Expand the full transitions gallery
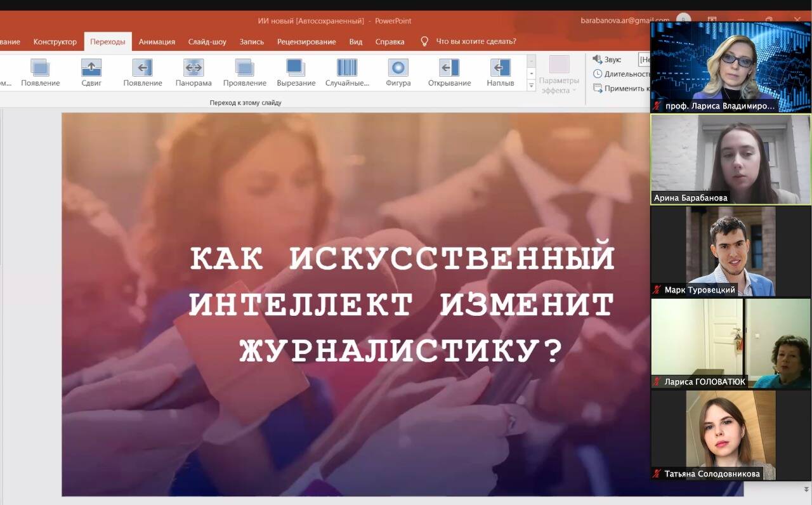 click(x=532, y=86)
